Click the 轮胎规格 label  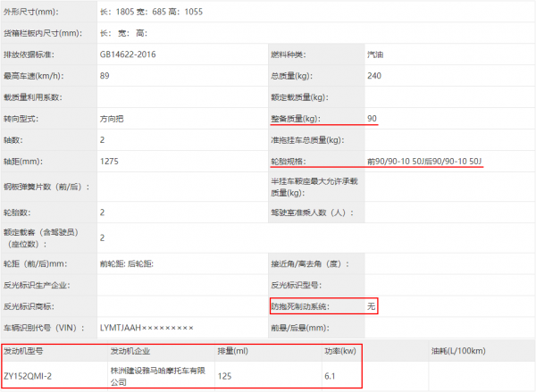point(289,162)
